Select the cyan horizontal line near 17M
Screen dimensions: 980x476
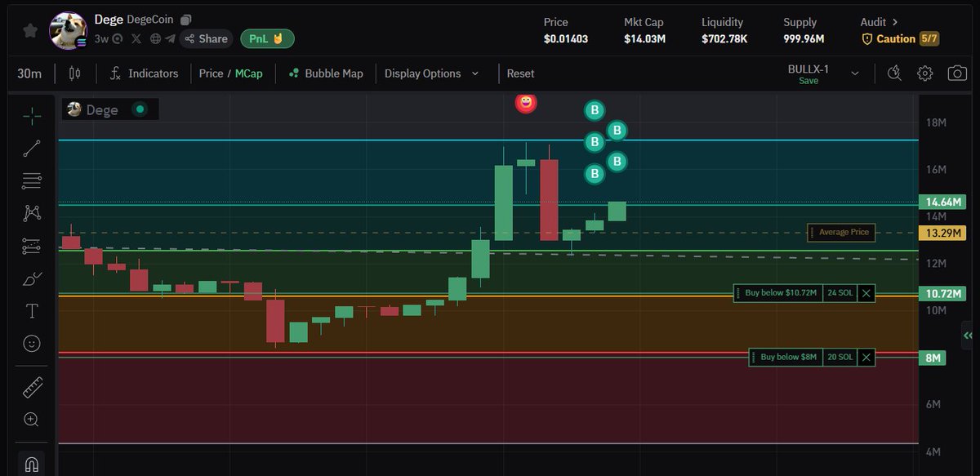(x=488, y=140)
